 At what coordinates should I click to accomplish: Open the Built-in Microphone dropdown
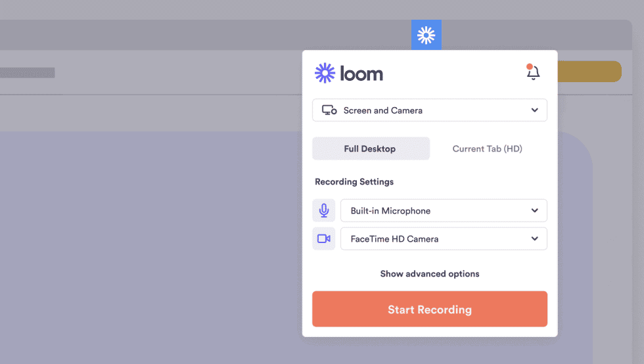[444, 211]
